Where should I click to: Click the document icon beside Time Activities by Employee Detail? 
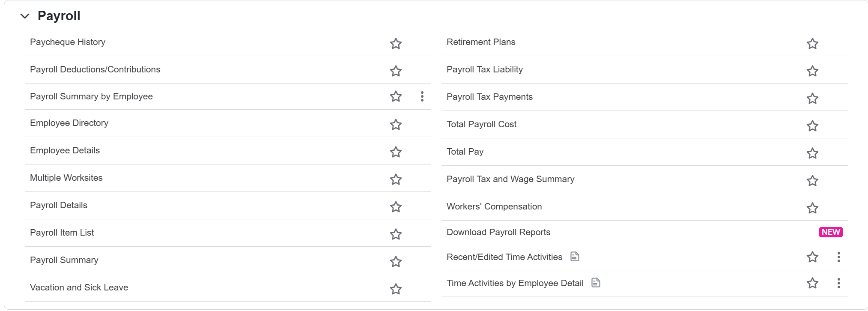(x=596, y=283)
